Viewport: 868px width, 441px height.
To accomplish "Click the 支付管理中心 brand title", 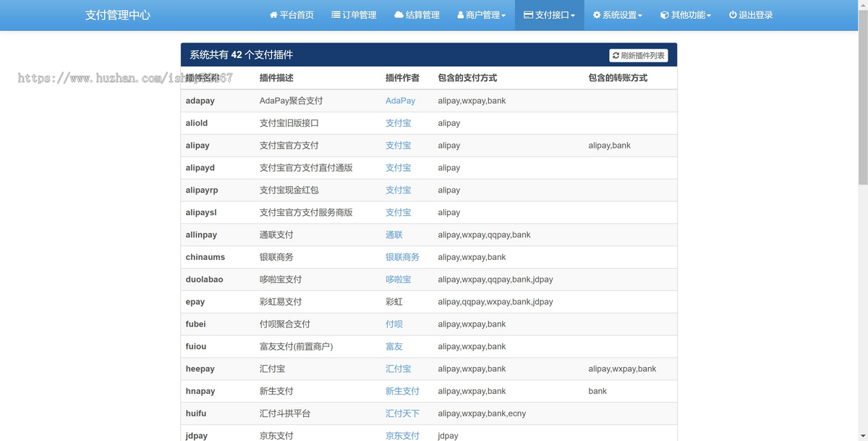I will (118, 14).
